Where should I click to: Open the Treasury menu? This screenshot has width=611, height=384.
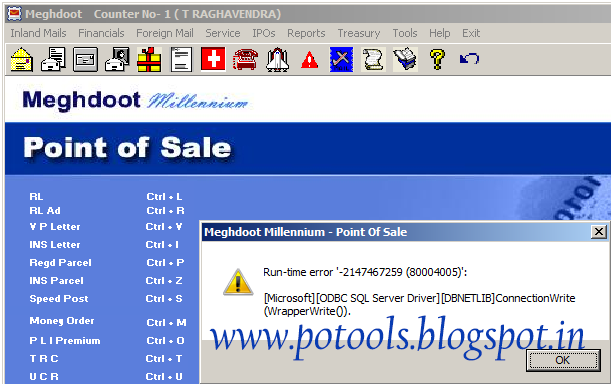click(358, 33)
